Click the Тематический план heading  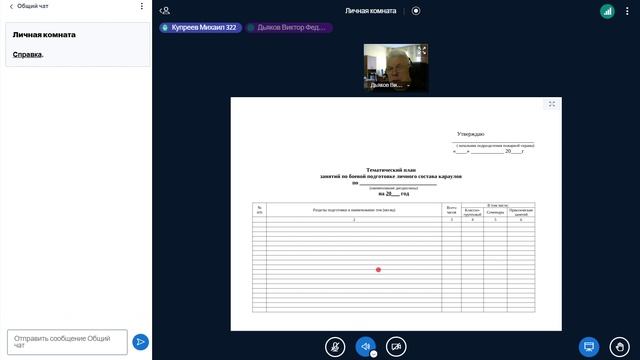391,170
